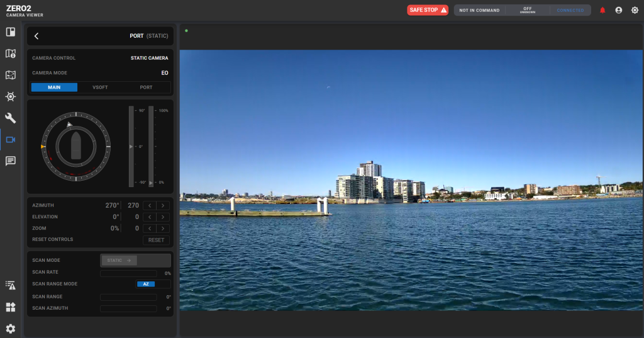Screen dimensions: 644x338
Task: Open the widgets icon in lower sidebar
Action: pos(11,307)
